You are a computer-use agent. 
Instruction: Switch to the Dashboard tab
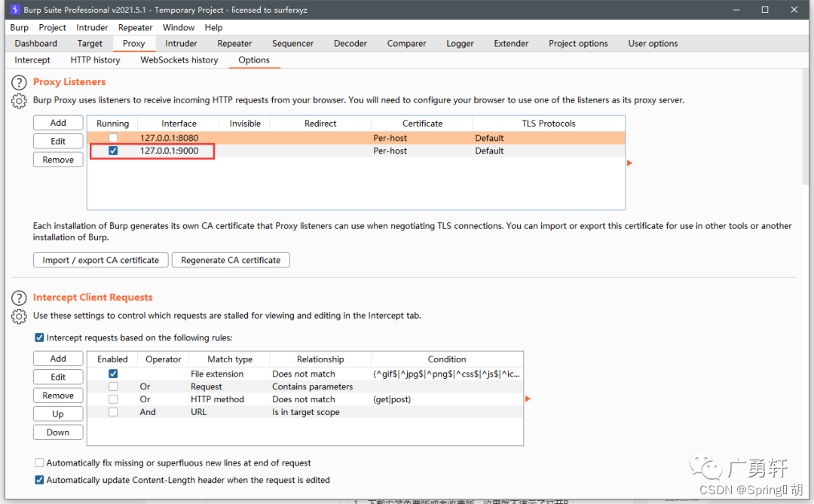pyautogui.click(x=36, y=44)
